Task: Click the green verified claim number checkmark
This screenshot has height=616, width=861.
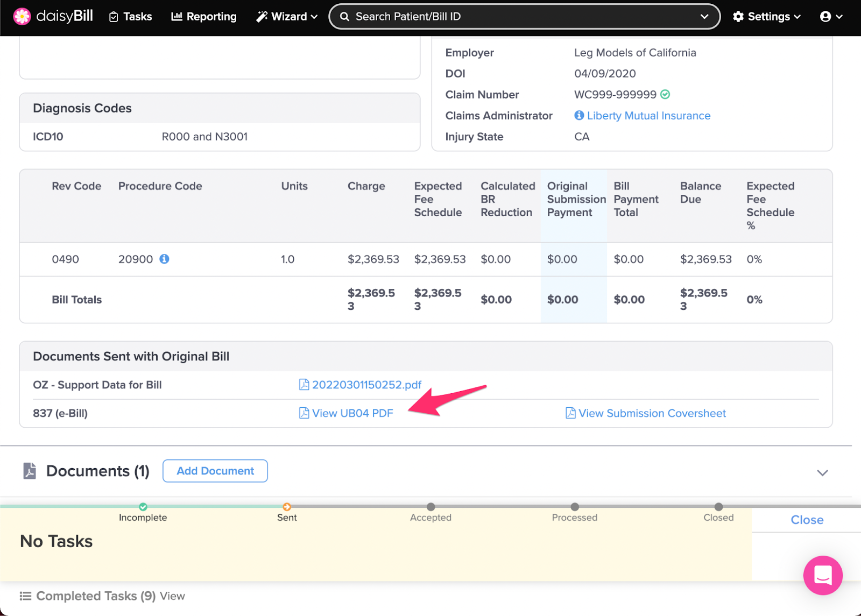Action: click(x=665, y=95)
